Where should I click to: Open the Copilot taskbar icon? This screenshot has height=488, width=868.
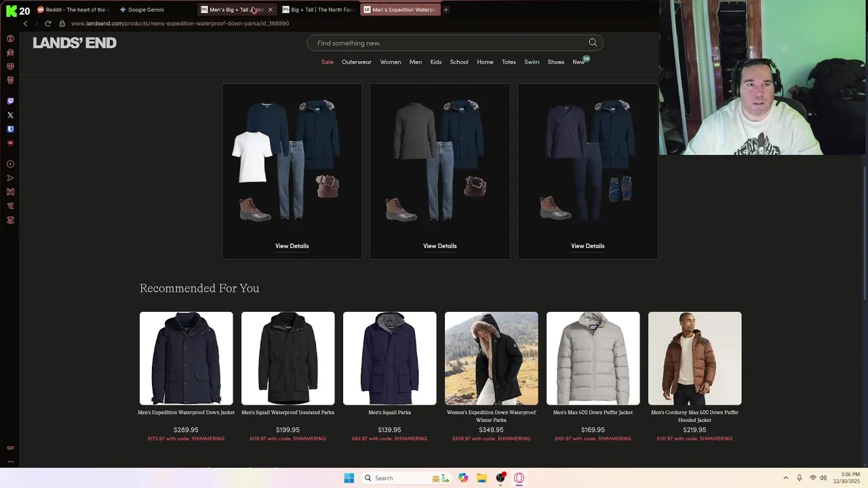tap(463, 478)
